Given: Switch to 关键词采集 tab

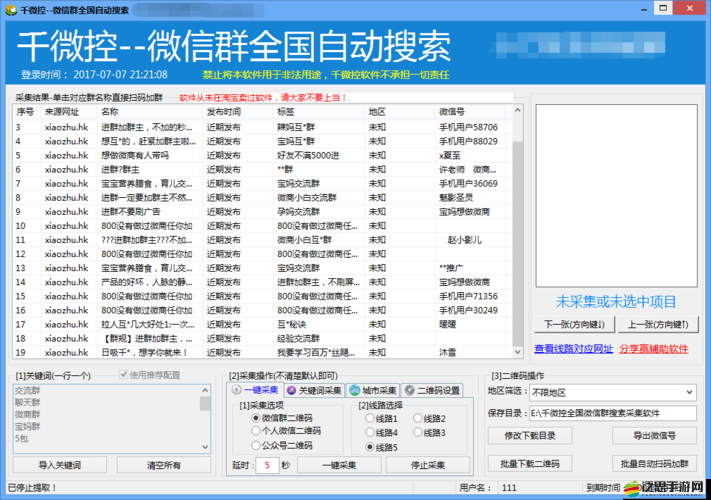Looking at the screenshot, I should [x=315, y=390].
